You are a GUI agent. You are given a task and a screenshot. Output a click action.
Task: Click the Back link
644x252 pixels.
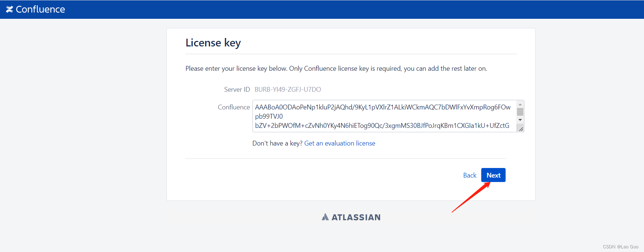pyautogui.click(x=469, y=175)
